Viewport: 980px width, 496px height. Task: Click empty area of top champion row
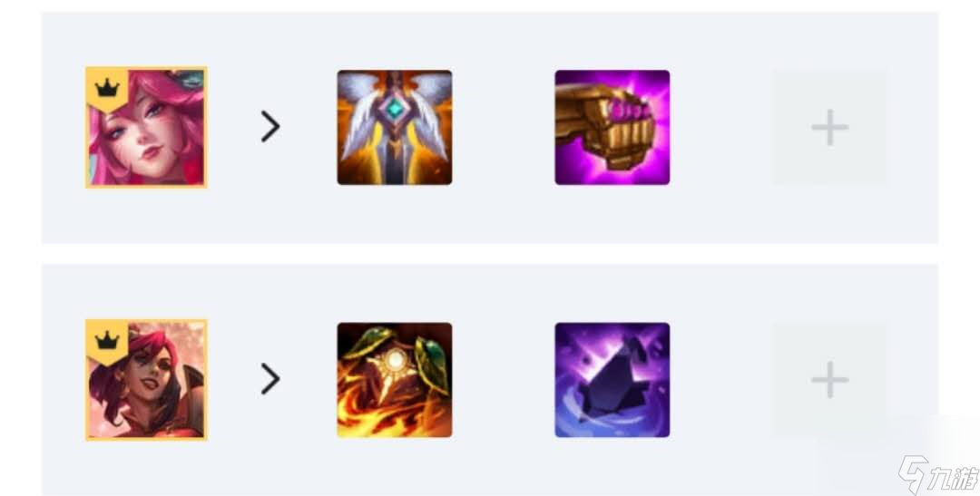[719, 212]
